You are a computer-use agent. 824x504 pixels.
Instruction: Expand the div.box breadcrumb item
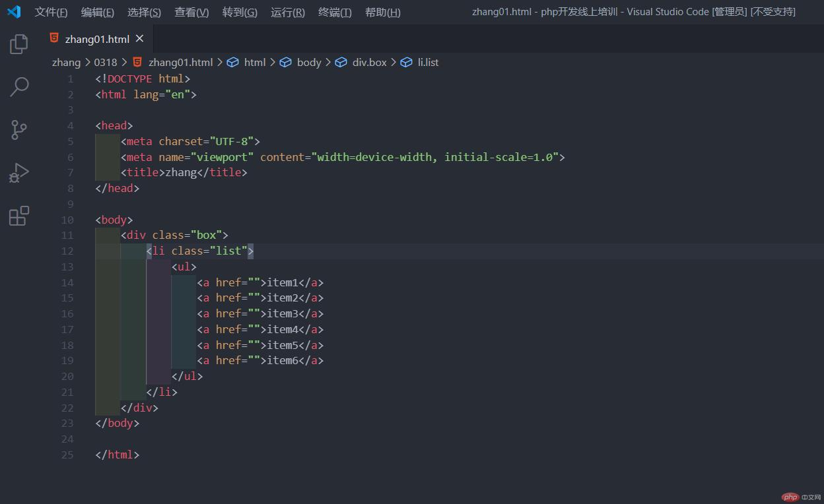[368, 62]
